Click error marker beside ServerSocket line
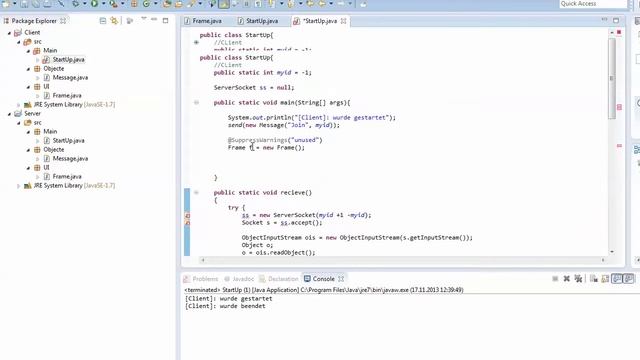640x360 pixels. 187,215
